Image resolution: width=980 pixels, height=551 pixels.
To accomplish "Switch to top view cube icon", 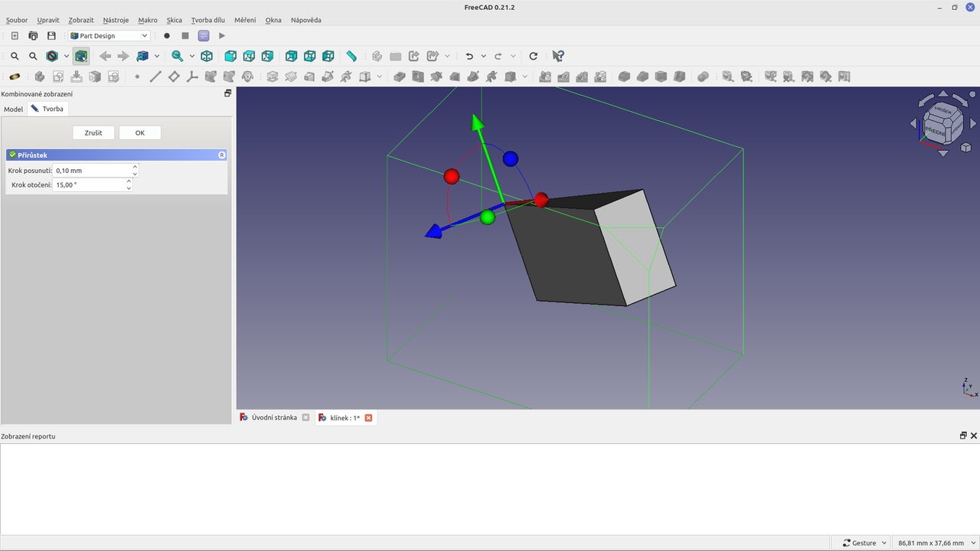I will click(x=249, y=56).
